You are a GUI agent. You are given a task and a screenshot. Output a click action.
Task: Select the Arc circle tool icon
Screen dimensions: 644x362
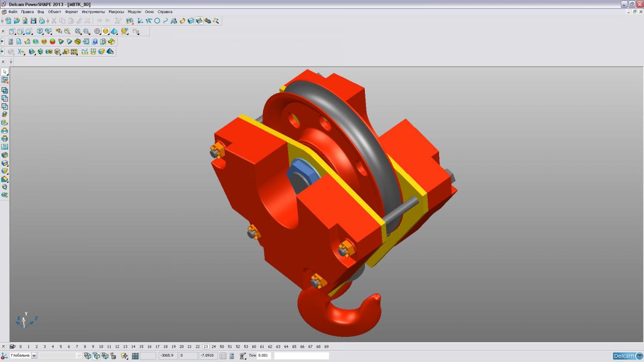[157, 21]
